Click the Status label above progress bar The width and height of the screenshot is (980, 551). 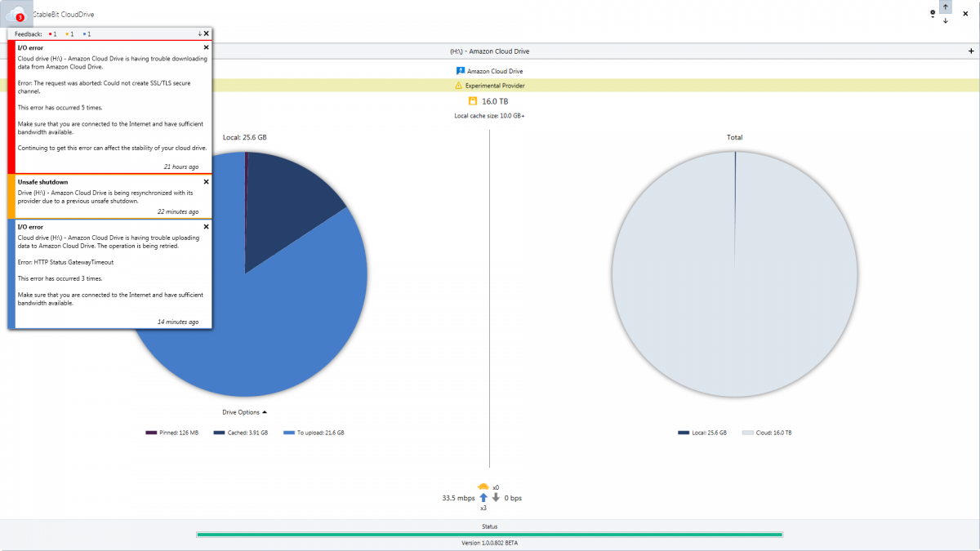tap(489, 527)
